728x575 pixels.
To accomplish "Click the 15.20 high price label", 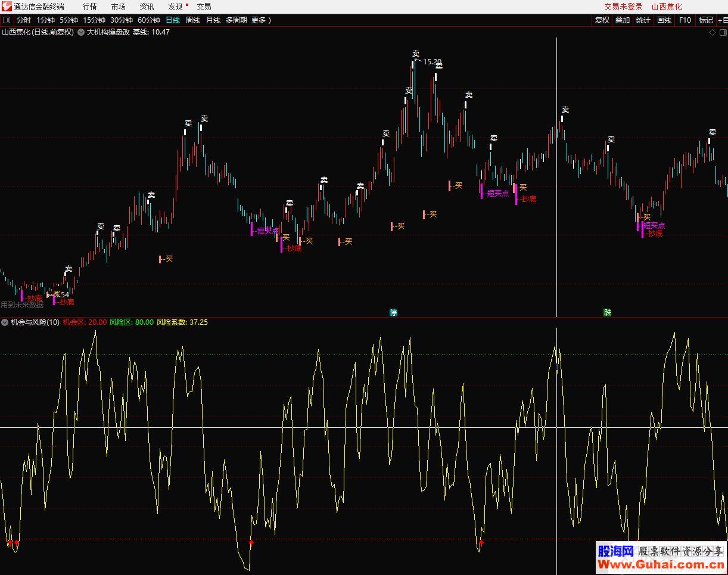I will coord(432,61).
